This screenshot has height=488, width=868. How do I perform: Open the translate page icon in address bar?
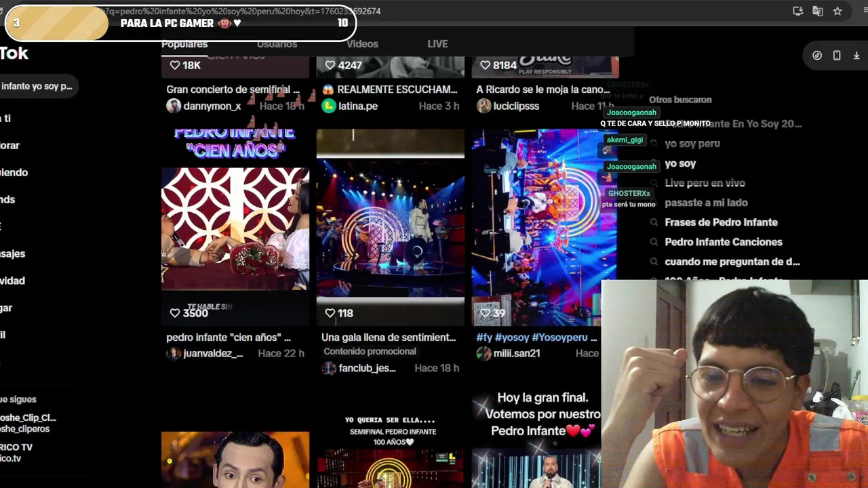pos(818,11)
